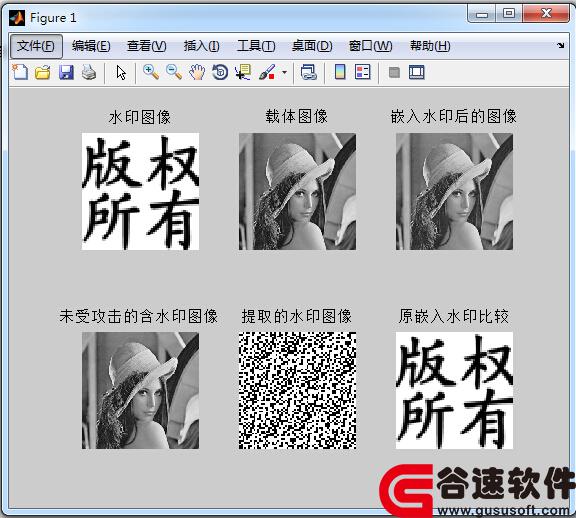Open the 工具(T) menu

(x=256, y=46)
